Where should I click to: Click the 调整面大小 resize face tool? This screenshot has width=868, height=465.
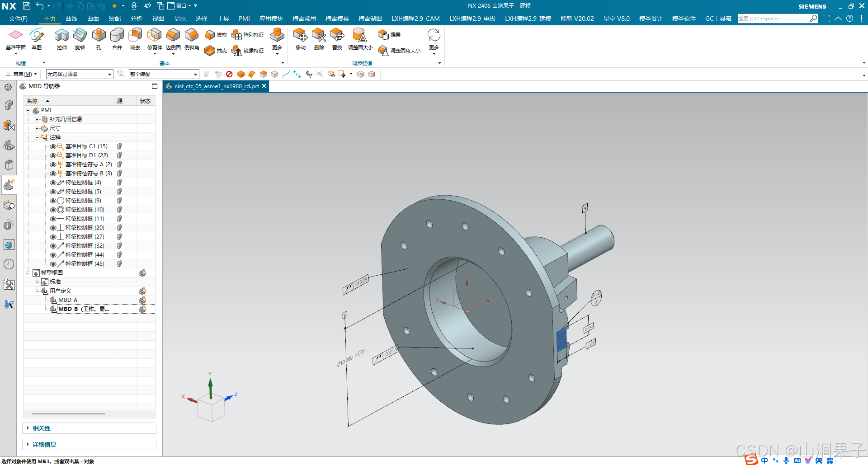pos(360,39)
